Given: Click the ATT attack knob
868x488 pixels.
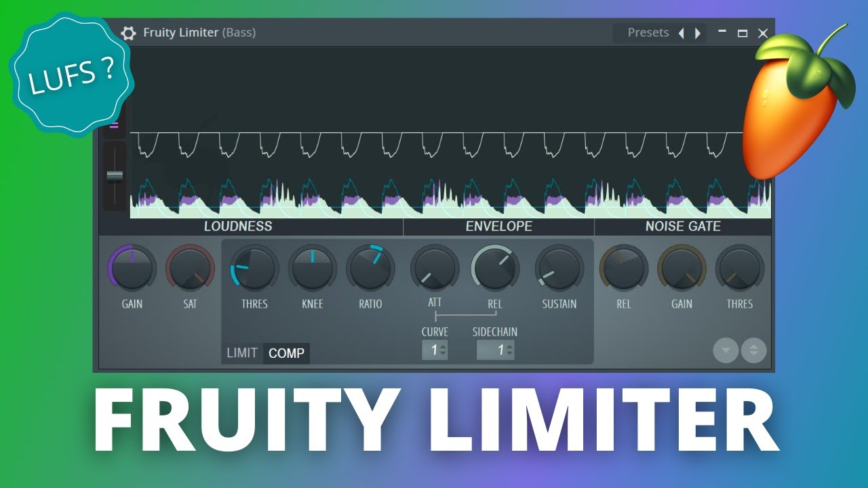Looking at the screenshot, I should coord(435,268).
